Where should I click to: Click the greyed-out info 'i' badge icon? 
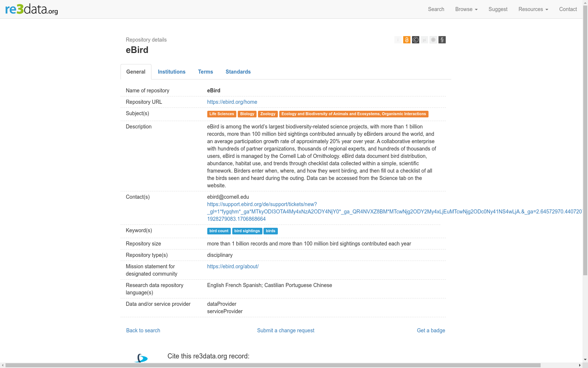pos(398,40)
